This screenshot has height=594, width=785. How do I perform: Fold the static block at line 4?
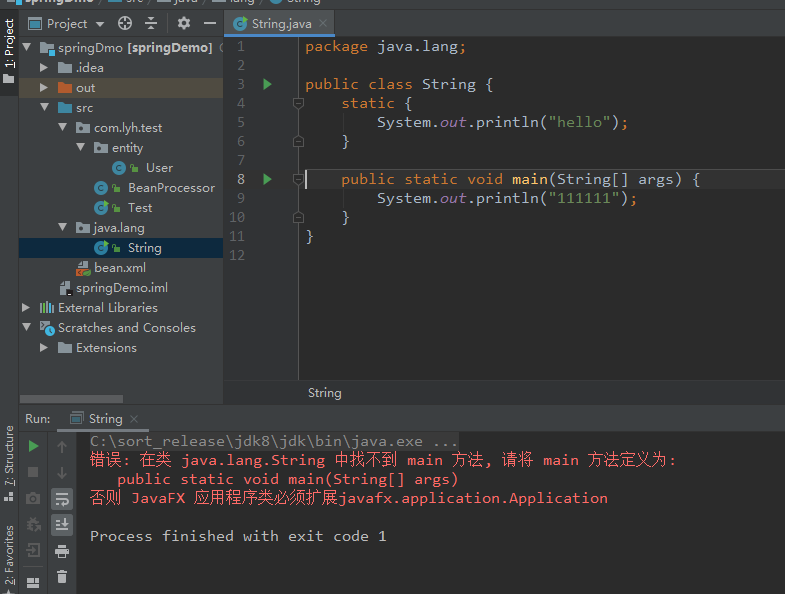click(298, 104)
